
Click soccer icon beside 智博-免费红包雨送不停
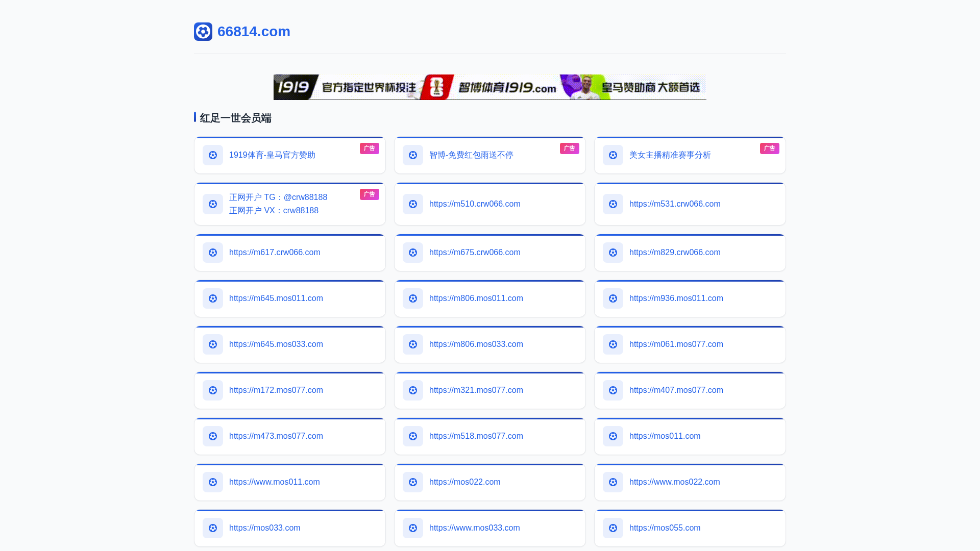(413, 155)
